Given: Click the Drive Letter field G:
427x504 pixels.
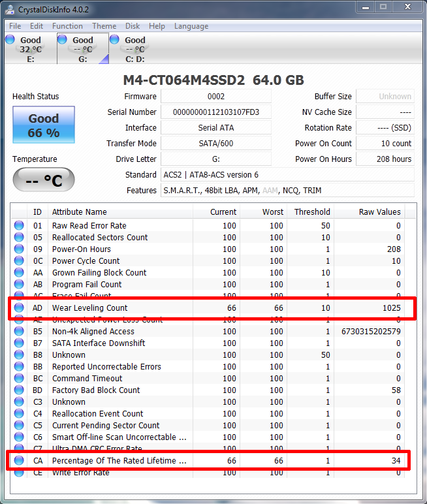Looking at the screenshot, I should [x=216, y=159].
